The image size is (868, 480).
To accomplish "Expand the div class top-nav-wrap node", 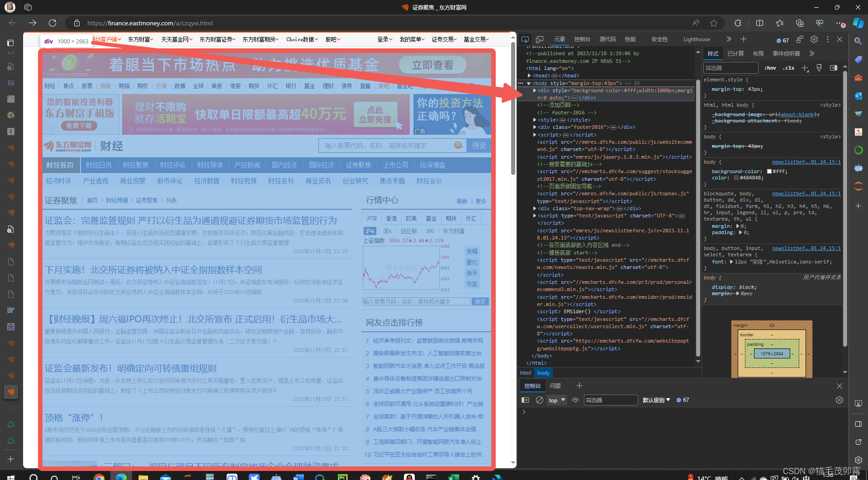I will tap(535, 208).
